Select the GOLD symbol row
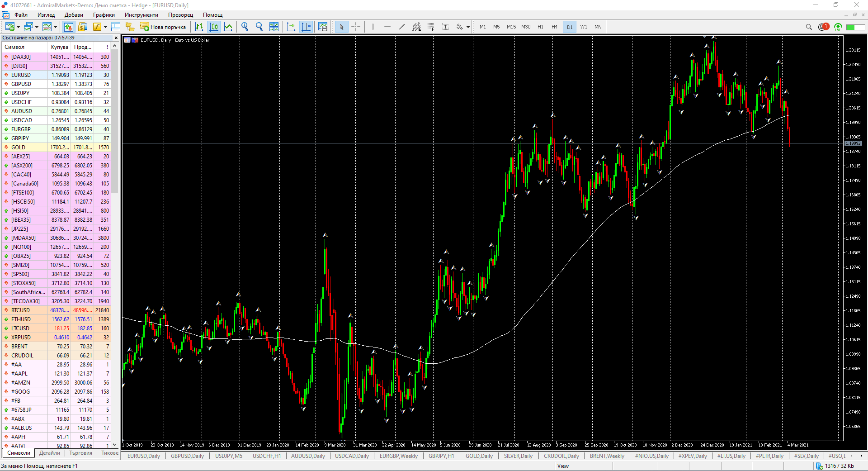The height and width of the screenshot is (471, 868). point(56,147)
